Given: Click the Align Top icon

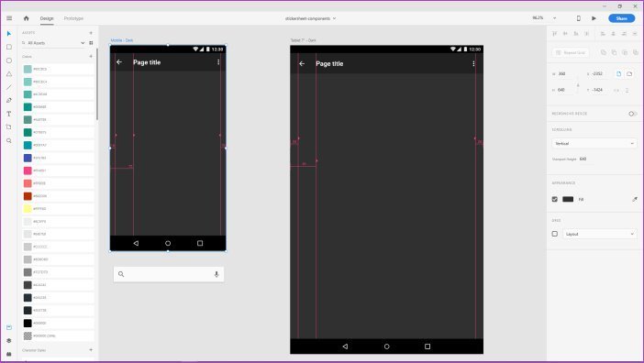Looking at the screenshot, I should [554, 33].
